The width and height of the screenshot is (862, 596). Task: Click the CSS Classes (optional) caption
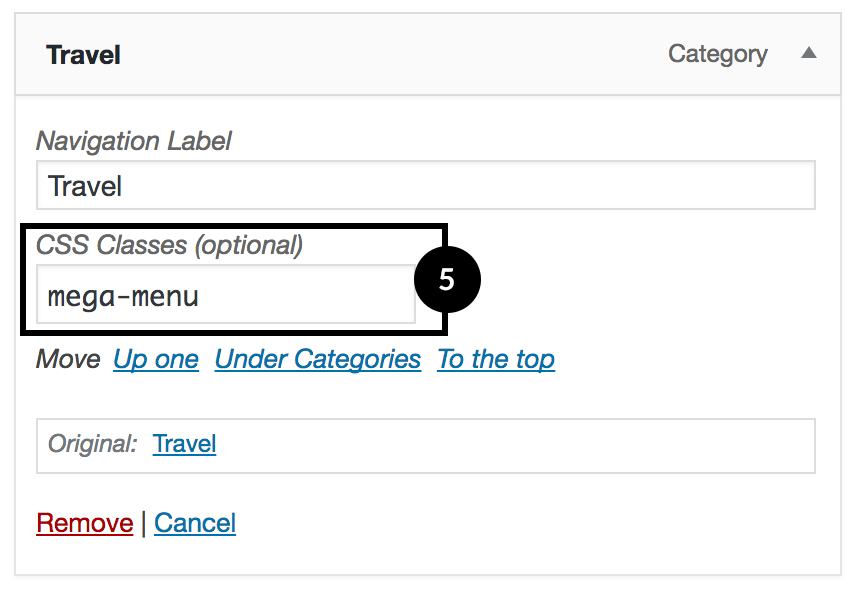click(x=169, y=245)
